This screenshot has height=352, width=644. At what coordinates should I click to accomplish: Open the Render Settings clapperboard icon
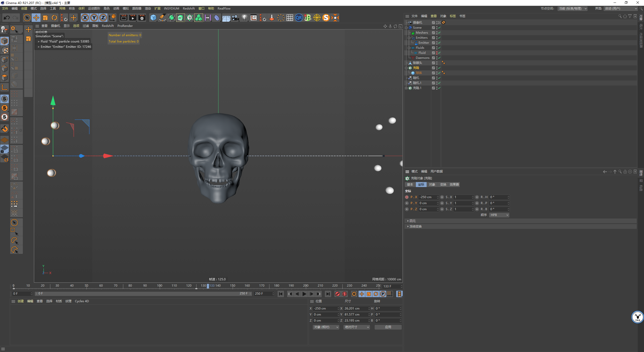coord(142,18)
